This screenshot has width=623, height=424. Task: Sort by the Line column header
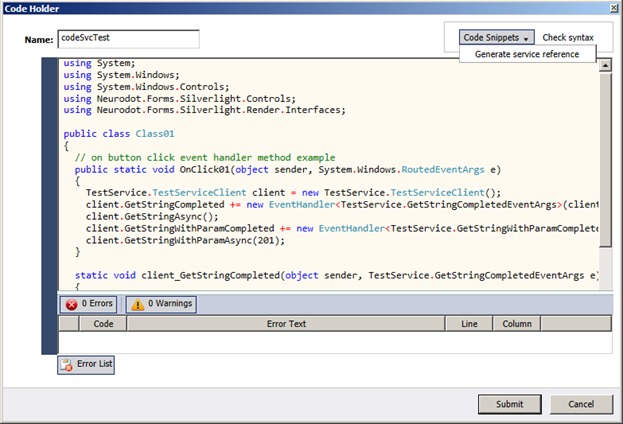[469, 324]
